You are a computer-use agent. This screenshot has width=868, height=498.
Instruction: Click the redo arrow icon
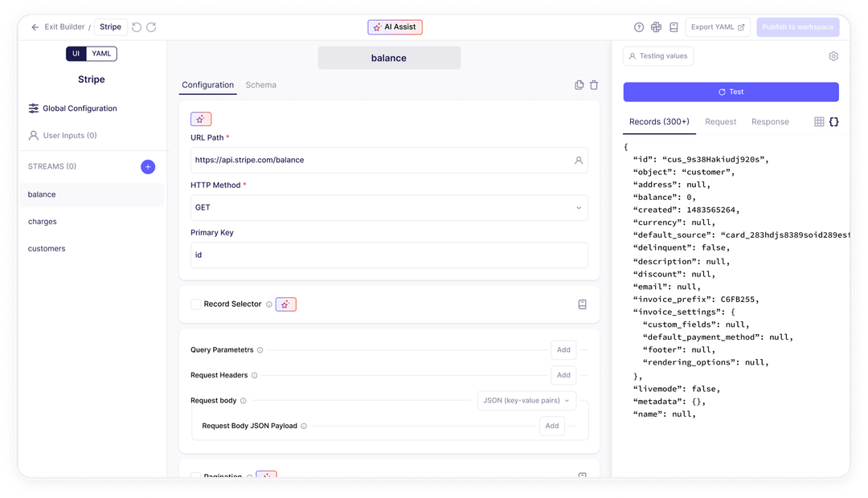pos(151,27)
